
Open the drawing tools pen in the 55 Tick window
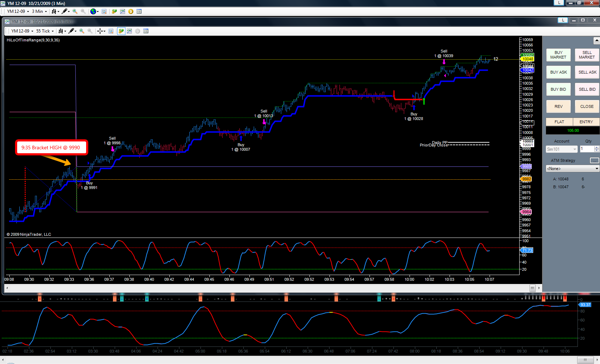pos(72,31)
